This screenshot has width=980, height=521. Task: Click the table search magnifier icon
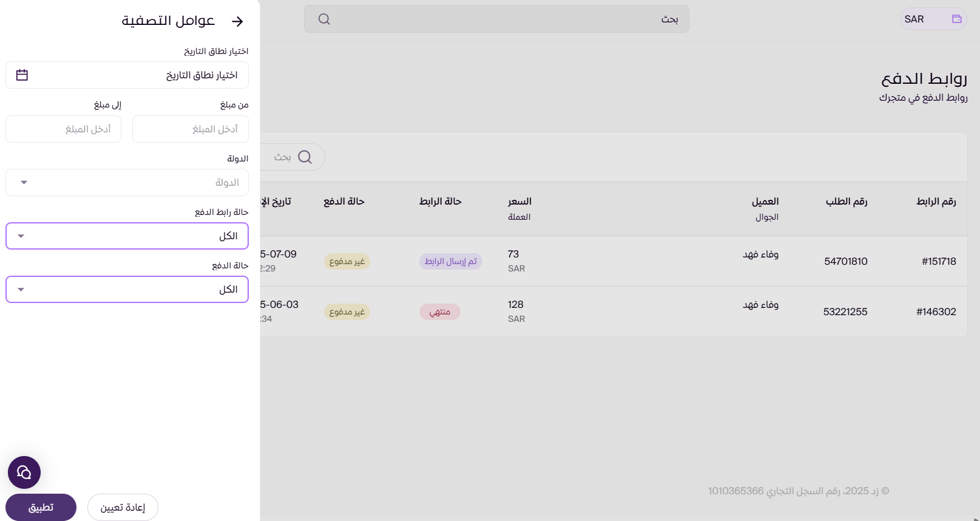click(305, 157)
